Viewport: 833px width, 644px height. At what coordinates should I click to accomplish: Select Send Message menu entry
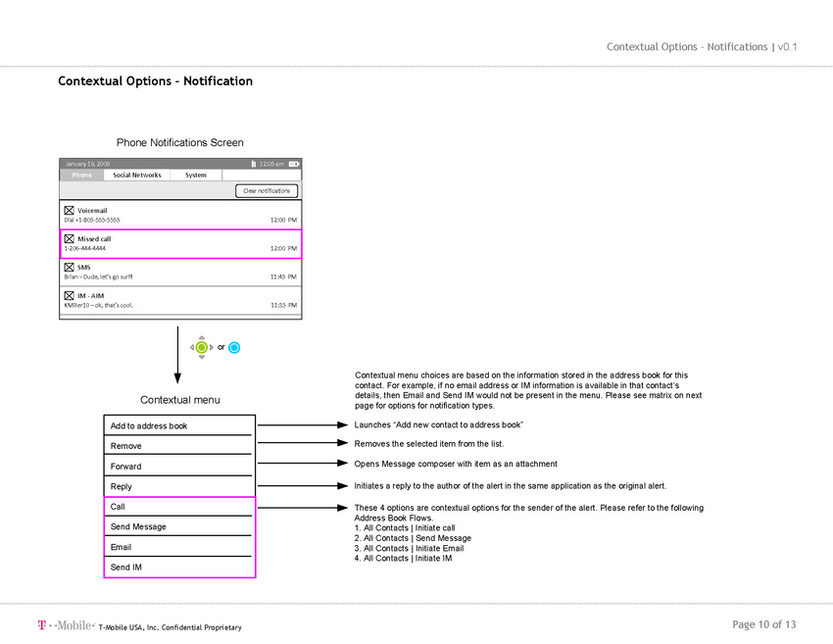[179, 526]
